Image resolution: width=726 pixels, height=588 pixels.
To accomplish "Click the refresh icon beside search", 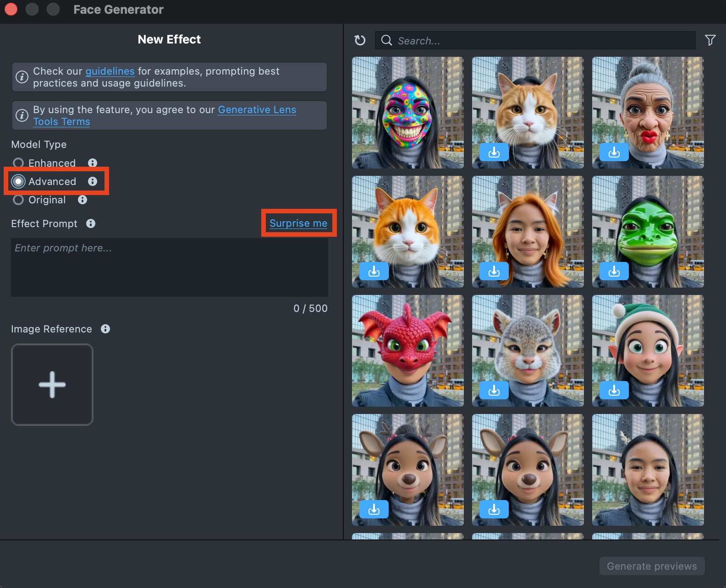I will 360,40.
